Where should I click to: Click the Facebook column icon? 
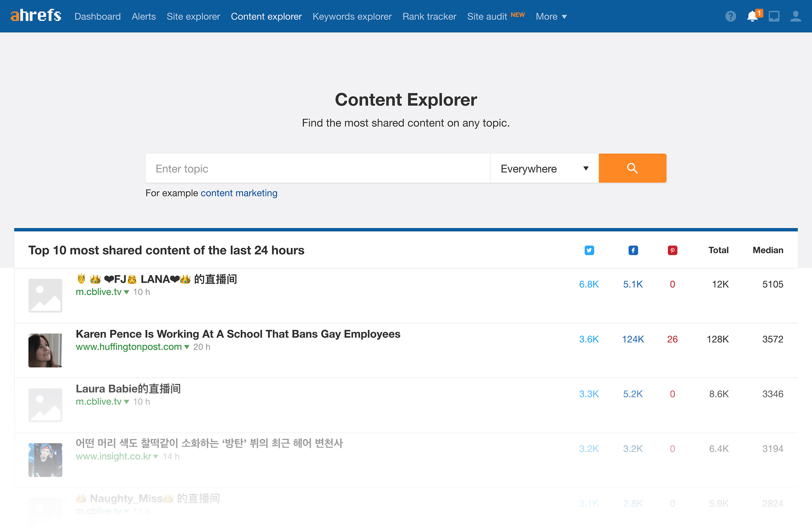633,250
